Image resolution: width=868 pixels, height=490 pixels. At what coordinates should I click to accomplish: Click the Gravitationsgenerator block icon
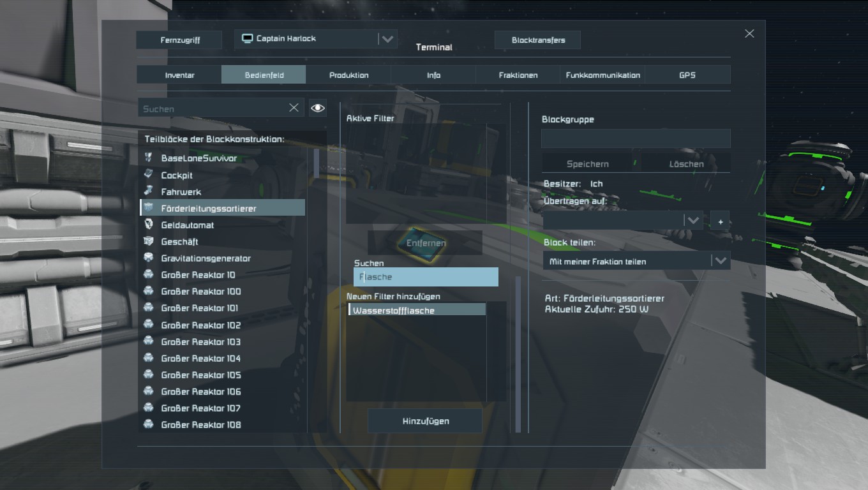tap(148, 258)
